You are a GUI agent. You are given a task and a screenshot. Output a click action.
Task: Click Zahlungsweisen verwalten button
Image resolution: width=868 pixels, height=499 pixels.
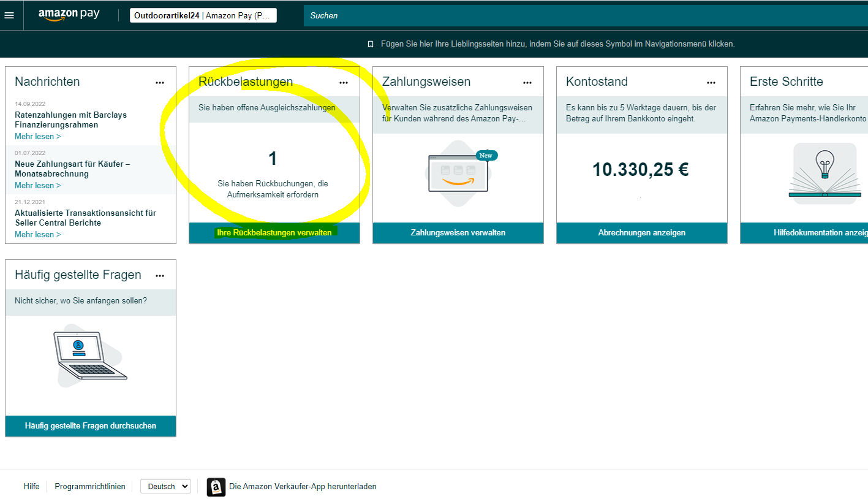click(458, 233)
